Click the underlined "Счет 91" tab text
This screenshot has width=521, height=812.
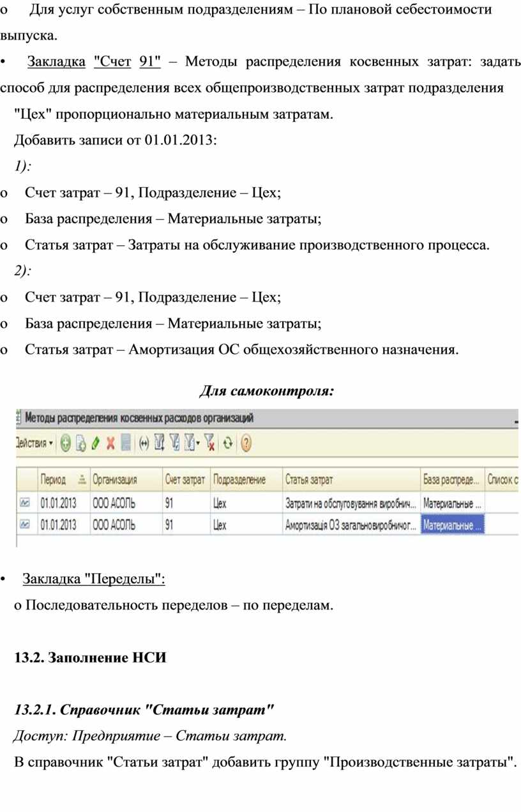tap(126, 62)
